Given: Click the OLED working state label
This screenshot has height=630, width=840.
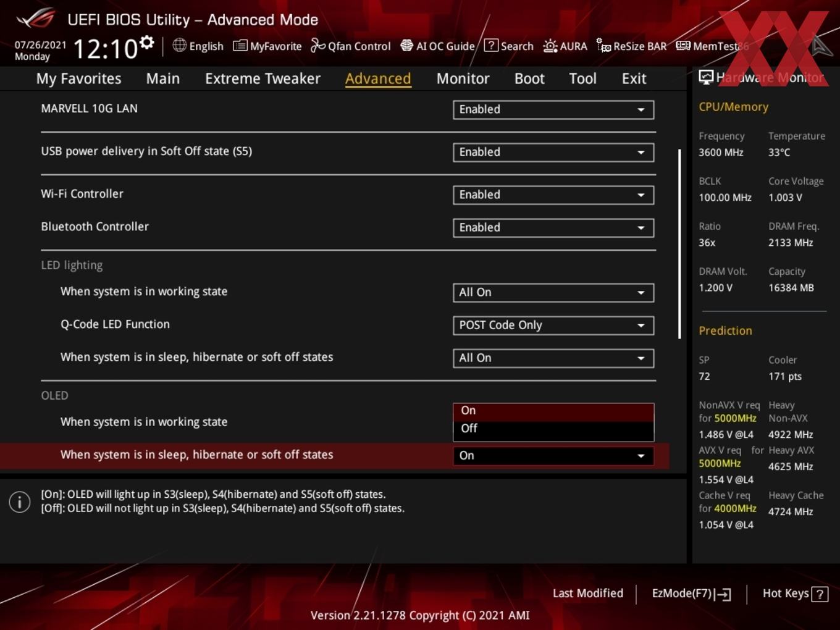Looking at the screenshot, I should pyautogui.click(x=144, y=422).
